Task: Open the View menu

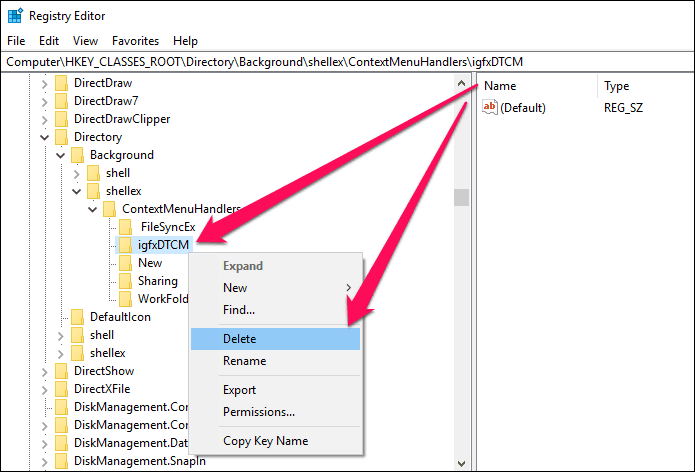Action: pyautogui.click(x=85, y=41)
